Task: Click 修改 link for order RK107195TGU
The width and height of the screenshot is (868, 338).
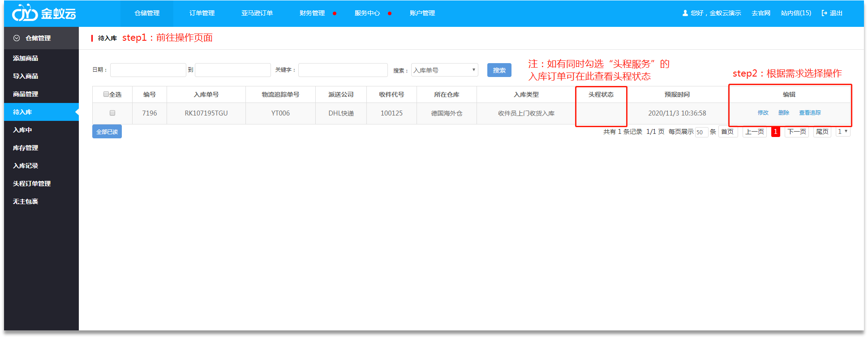Action: click(x=763, y=113)
